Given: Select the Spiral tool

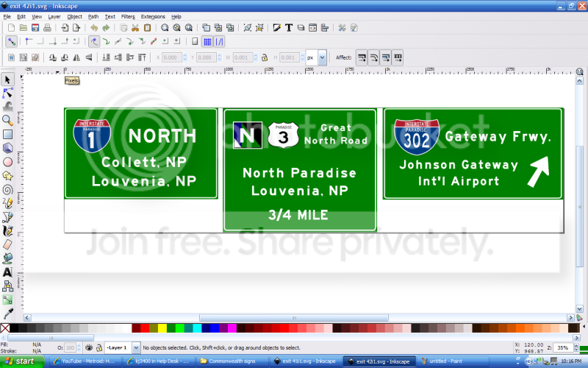Looking at the screenshot, I should (7, 190).
